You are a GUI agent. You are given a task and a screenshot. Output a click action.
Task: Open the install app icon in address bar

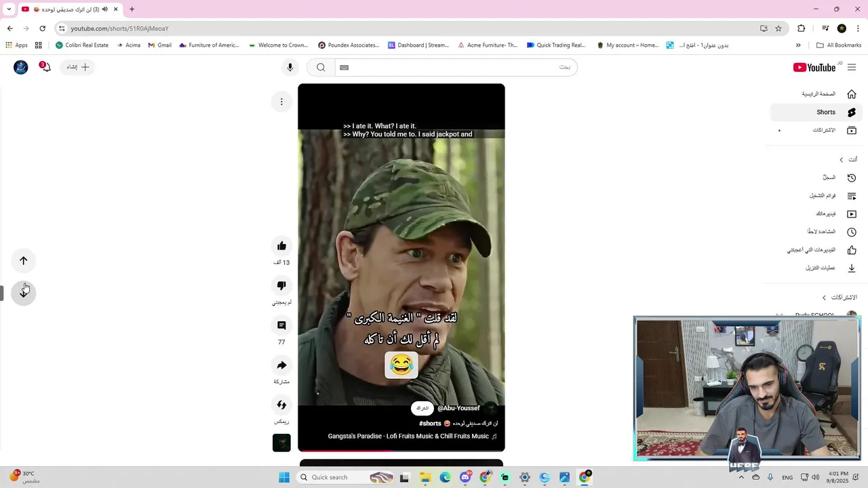(764, 28)
